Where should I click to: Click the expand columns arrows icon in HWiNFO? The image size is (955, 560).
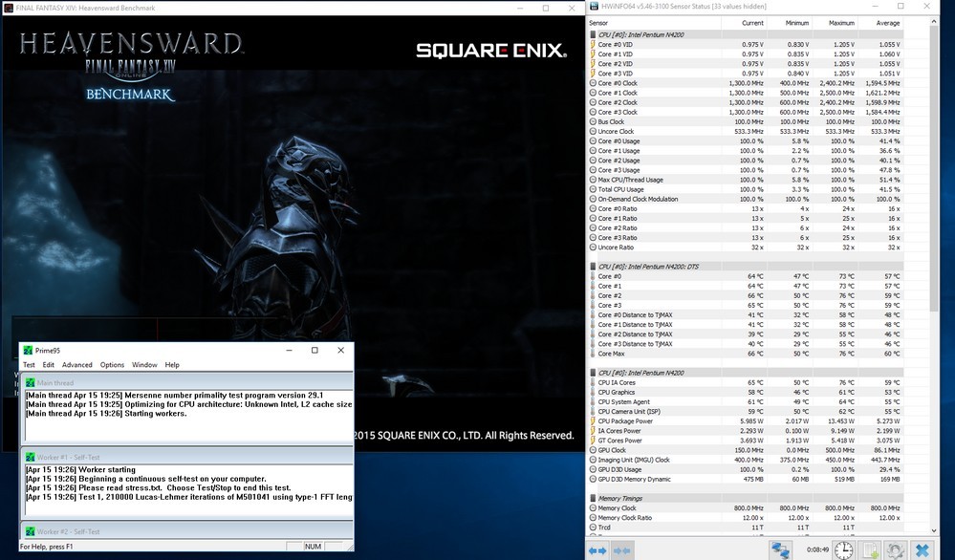(597, 550)
